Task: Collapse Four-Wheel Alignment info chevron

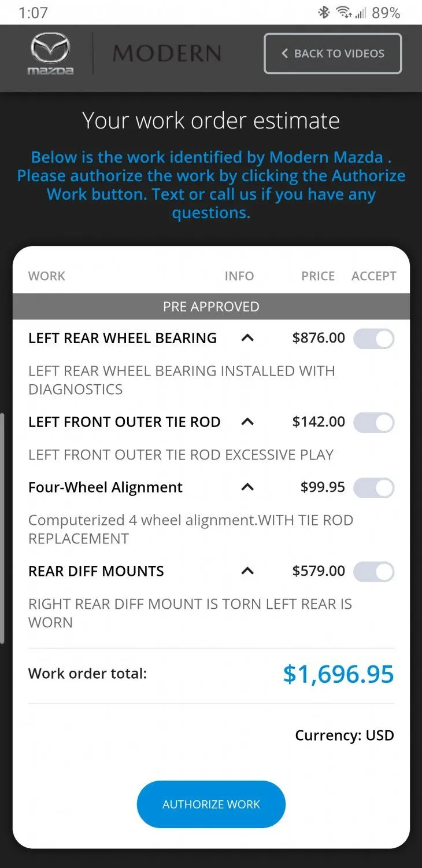Action: [247, 487]
